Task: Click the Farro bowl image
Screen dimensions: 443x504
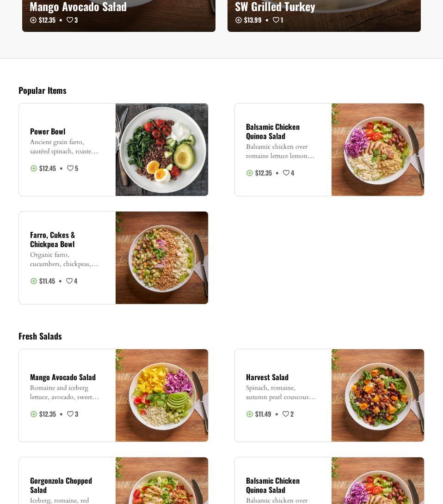Action: [162, 258]
